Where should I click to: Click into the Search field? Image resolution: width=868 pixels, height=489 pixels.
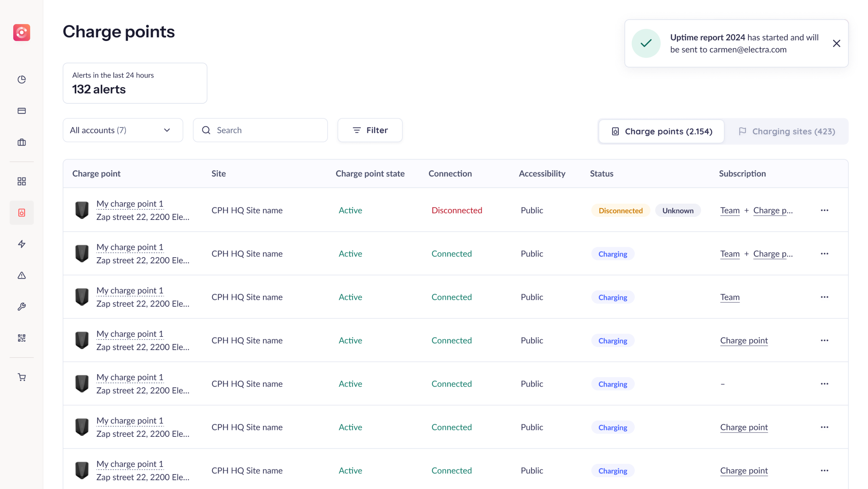pyautogui.click(x=260, y=130)
